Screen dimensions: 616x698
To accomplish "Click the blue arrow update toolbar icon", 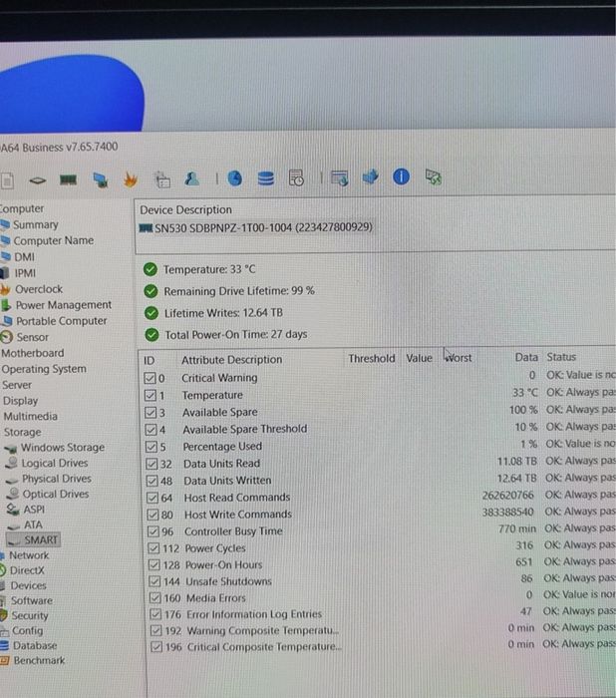I will point(371,176).
